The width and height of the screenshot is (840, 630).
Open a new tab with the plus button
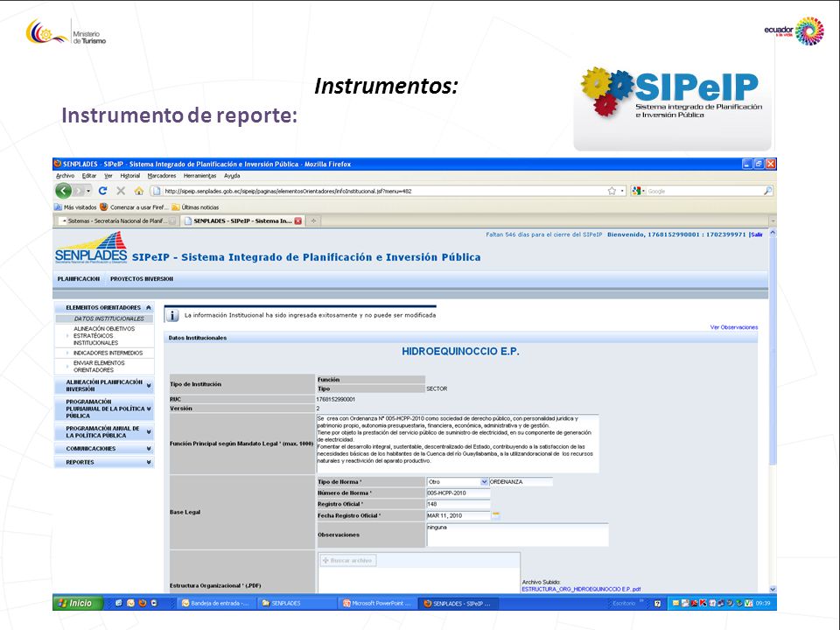pyautogui.click(x=313, y=220)
